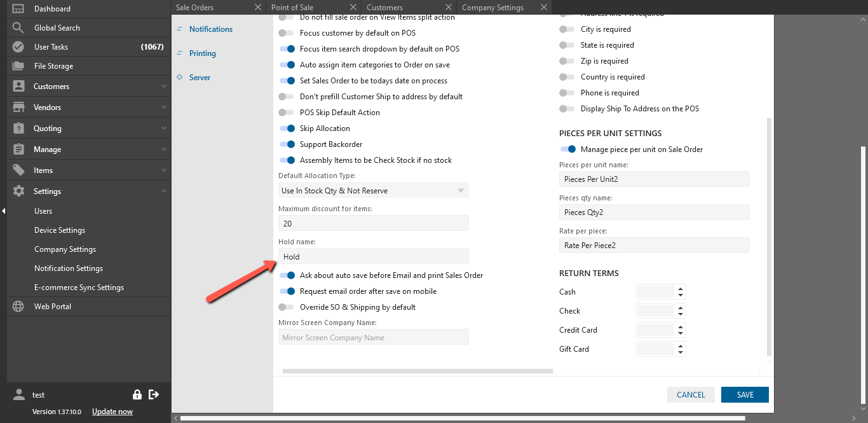868x423 pixels.
Task: Click the Quoting clipboard icon
Action: pos(18,128)
